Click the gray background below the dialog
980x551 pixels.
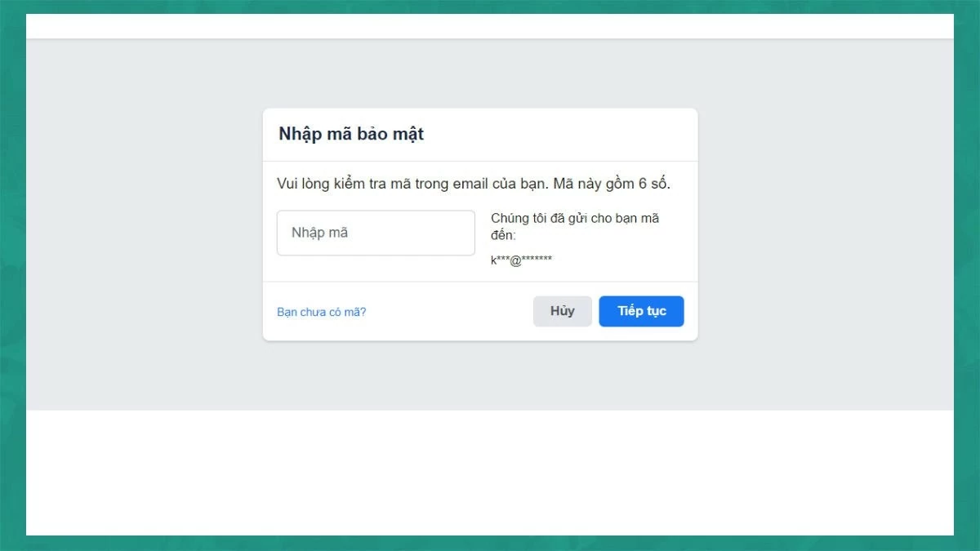coord(490,375)
